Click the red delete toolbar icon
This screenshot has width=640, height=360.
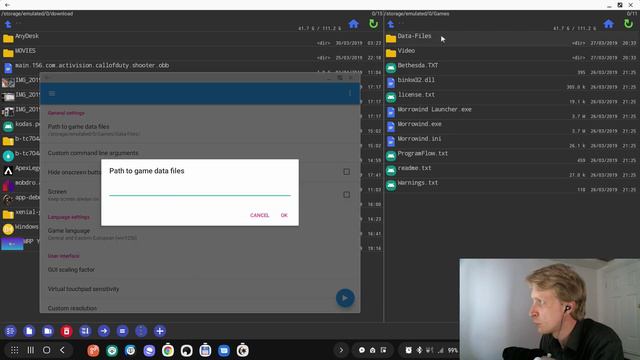point(66,331)
